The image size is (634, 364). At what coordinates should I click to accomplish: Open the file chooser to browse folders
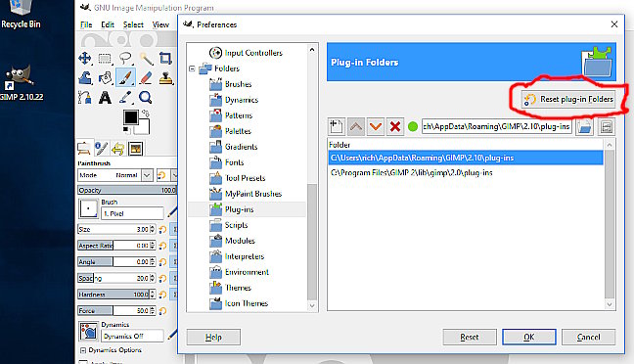click(584, 126)
